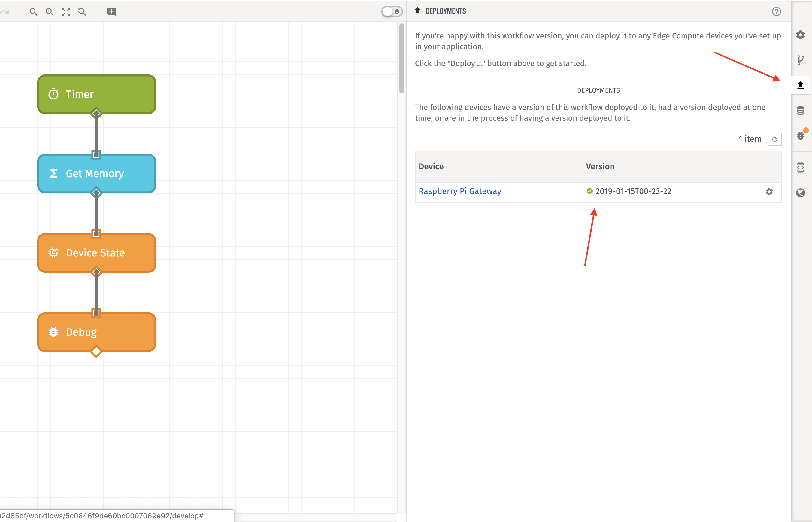Click the canvas vertical scrollbar thumb
Screen dimensions: 812x522
(x=401, y=58)
